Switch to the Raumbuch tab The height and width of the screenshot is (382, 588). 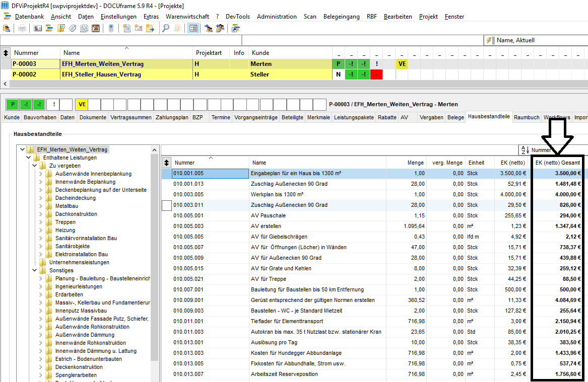pyautogui.click(x=527, y=117)
